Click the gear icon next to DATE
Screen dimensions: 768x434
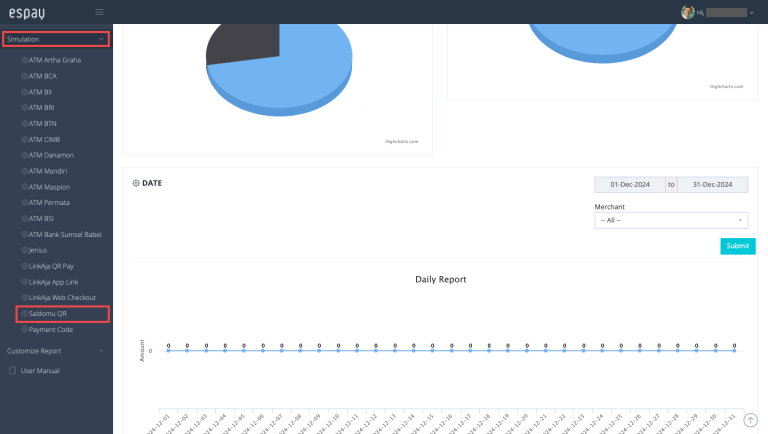(x=136, y=183)
